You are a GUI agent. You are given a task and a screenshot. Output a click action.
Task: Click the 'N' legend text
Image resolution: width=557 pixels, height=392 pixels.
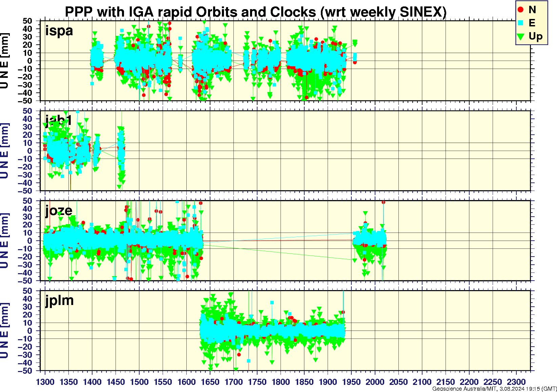pos(532,10)
